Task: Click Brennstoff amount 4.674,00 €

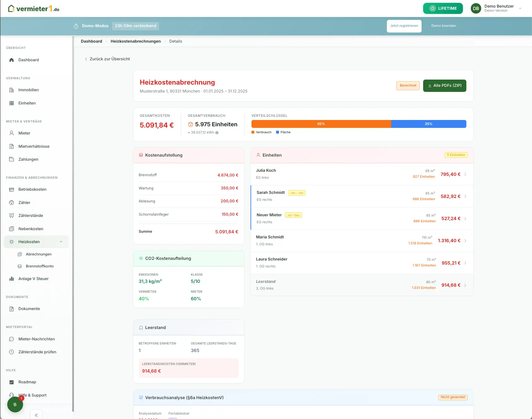Action: (228, 175)
